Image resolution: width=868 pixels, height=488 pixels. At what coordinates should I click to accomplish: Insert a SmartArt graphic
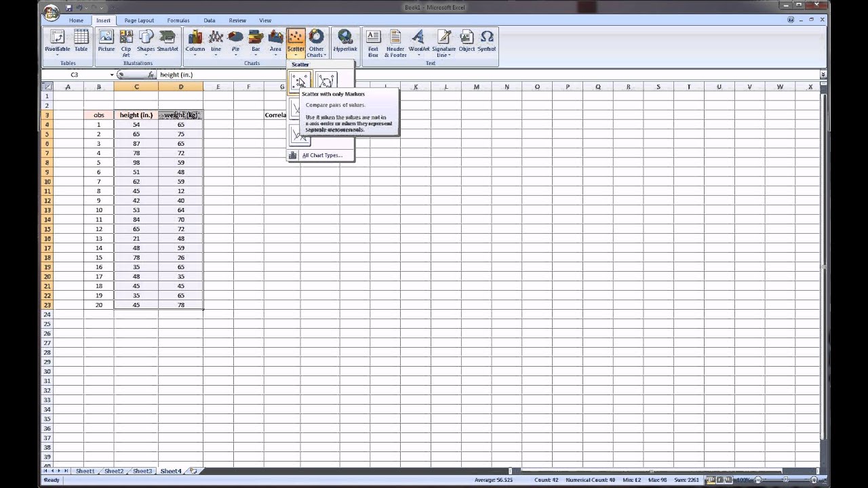tap(167, 42)
